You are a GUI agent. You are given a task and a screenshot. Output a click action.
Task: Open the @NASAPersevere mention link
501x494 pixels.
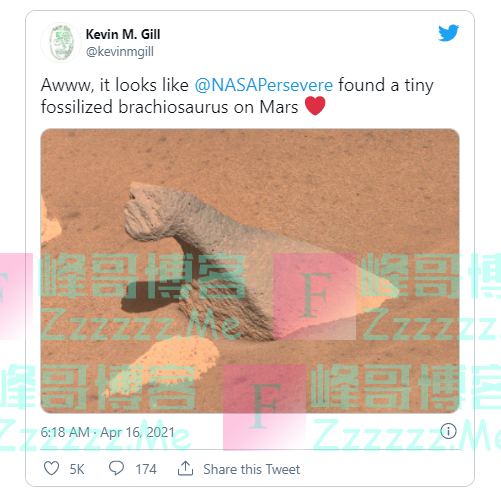pyautogui.click(x=264, y=85)
